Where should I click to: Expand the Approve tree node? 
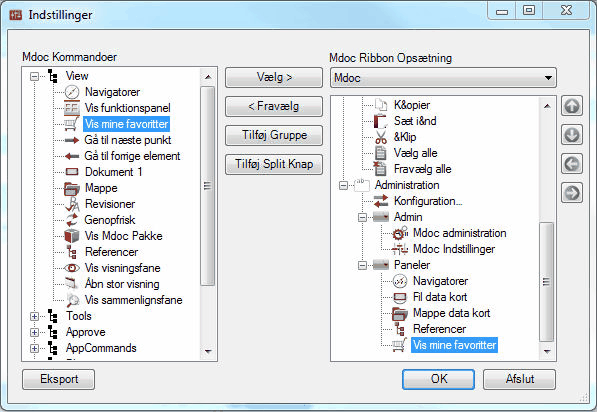tap(34, 332)
